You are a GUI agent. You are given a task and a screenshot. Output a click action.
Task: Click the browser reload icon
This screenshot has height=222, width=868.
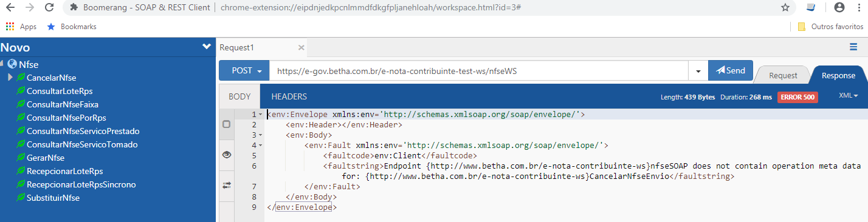click(47, 7)
